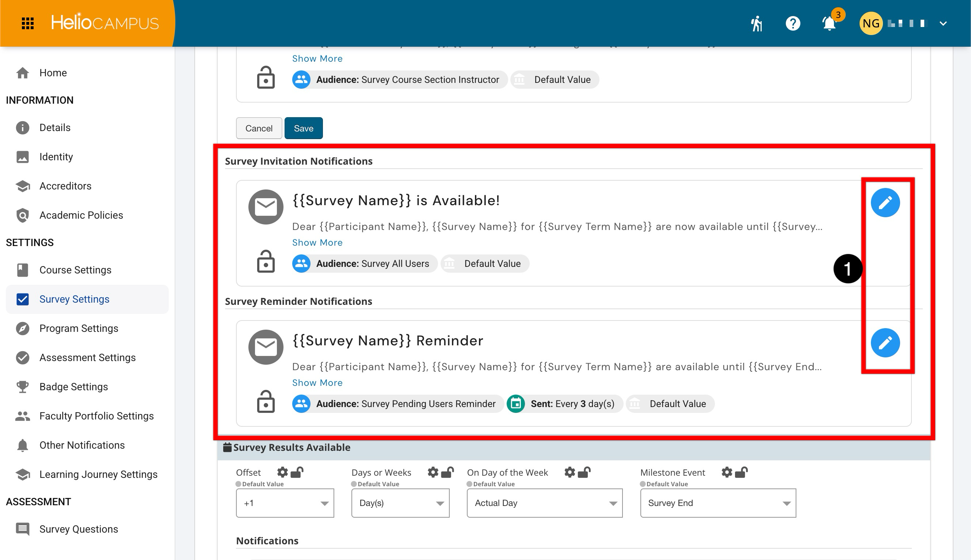
Task: Open the Actual Day dropdown
Action: click(x=545, y=503)
